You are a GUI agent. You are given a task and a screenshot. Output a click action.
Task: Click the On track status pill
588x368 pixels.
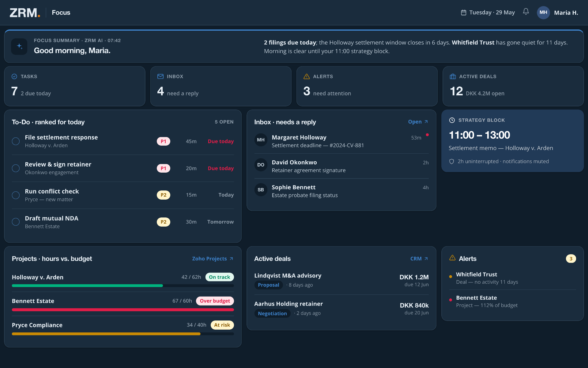click(x=220, y=277)
